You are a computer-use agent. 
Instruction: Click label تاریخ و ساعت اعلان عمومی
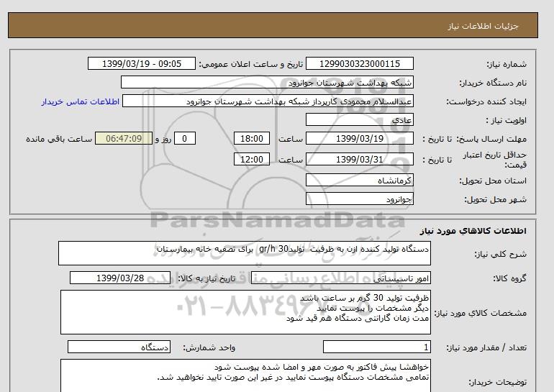251,64
